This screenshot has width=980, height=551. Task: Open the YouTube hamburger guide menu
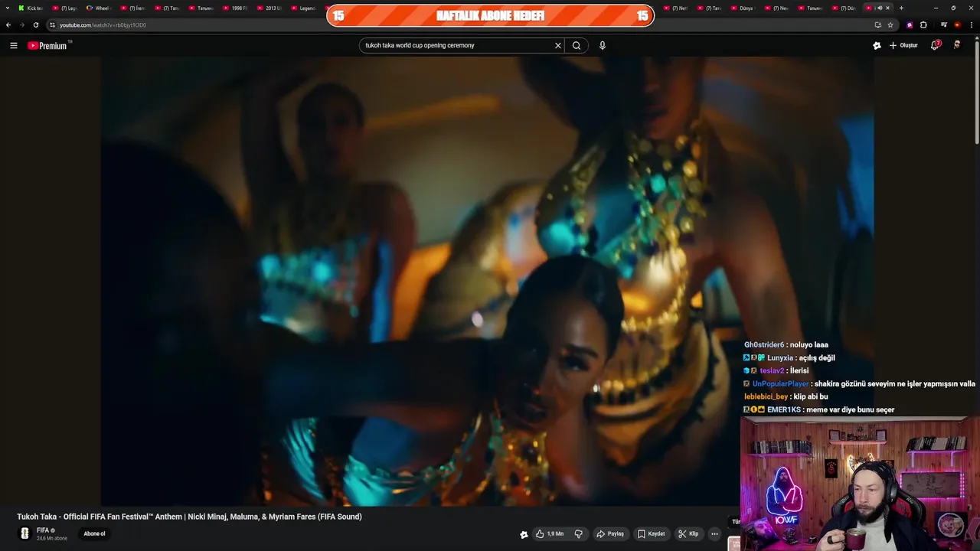coord(13,45)
